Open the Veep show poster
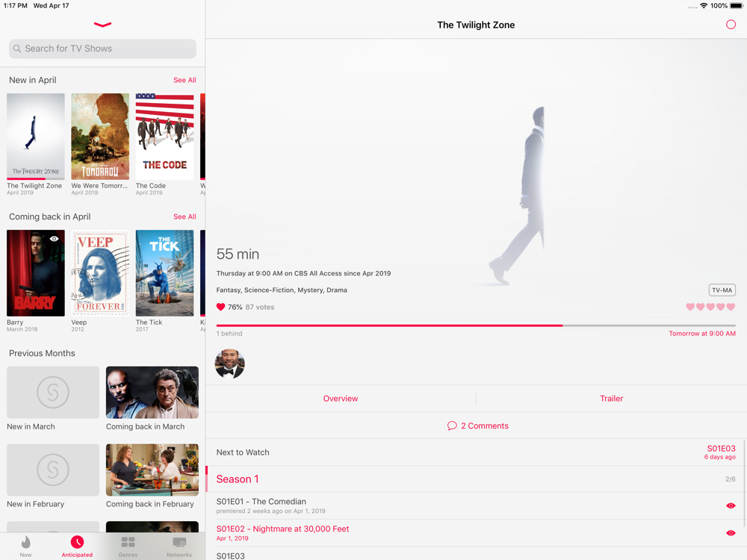The width and height of the screenshot is (747, 560). coord(100,273)
